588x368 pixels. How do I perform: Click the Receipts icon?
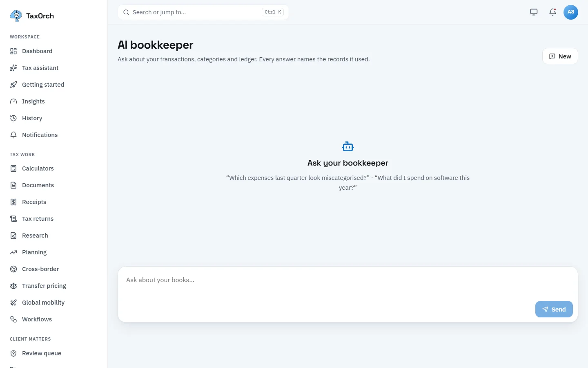coord(13,202)
